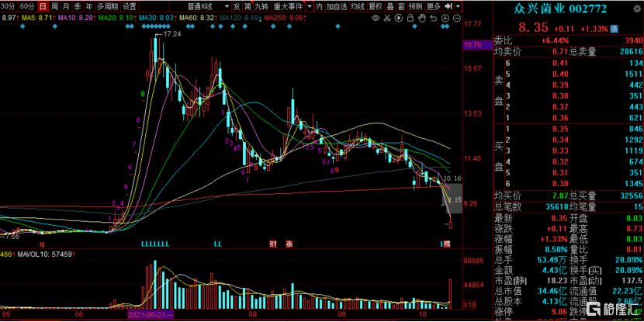This screenshot has height=322, width=644.
Task: Zoom in with the plus circle icon
Action: click(445, 18)
